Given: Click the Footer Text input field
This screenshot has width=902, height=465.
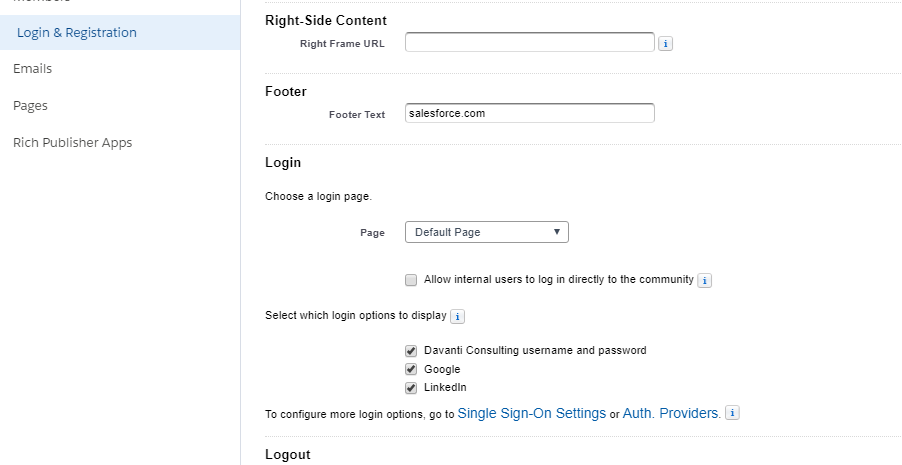Looking at the screenshot, I should [x=530, y=113].
